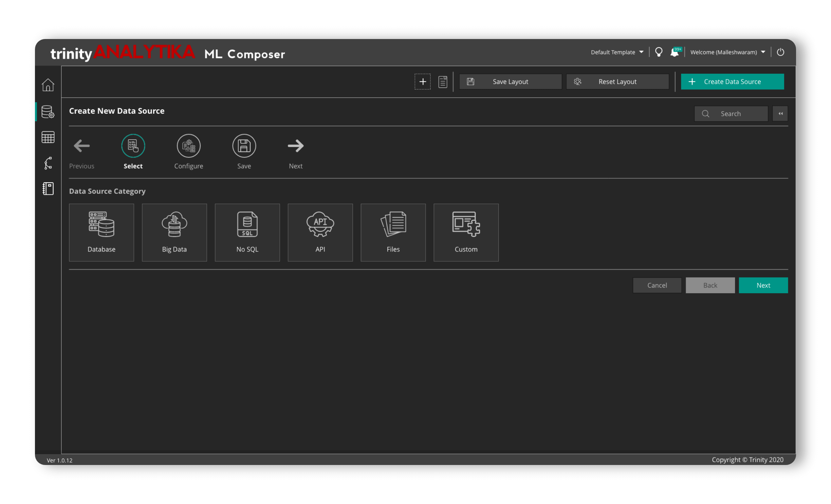Click the data source sidebar panel icon
Viewport: 831px width, 504px height.
[x=49, y=112]
